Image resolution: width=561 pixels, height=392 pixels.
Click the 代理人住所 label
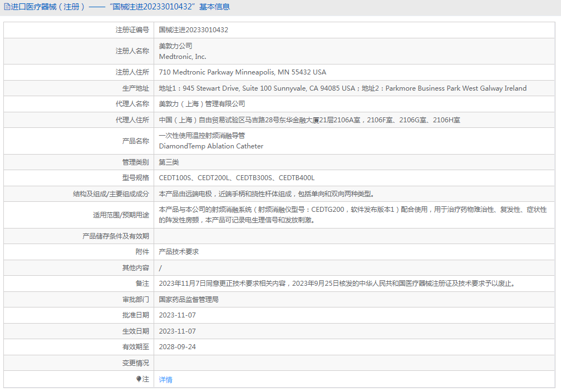[x=132, y=120]
